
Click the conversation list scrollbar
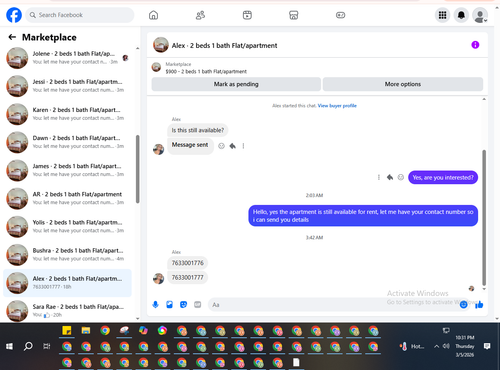click(x=137, y=169)
